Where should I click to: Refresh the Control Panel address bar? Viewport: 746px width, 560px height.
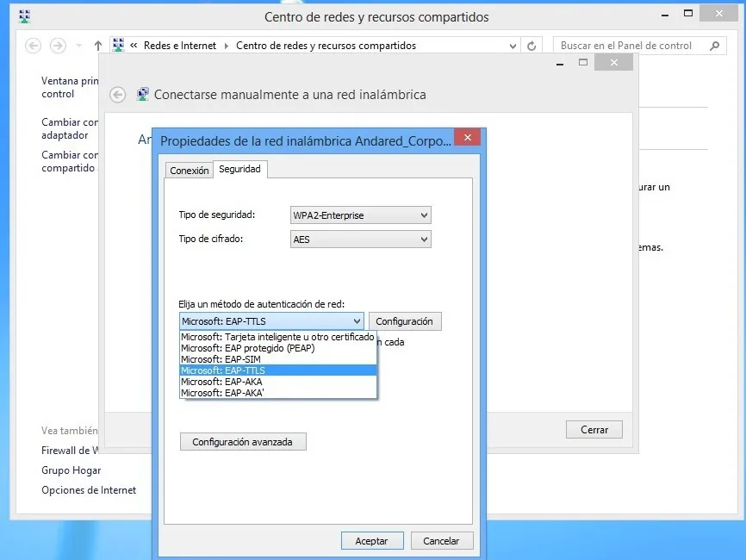(x=532, y=46)
